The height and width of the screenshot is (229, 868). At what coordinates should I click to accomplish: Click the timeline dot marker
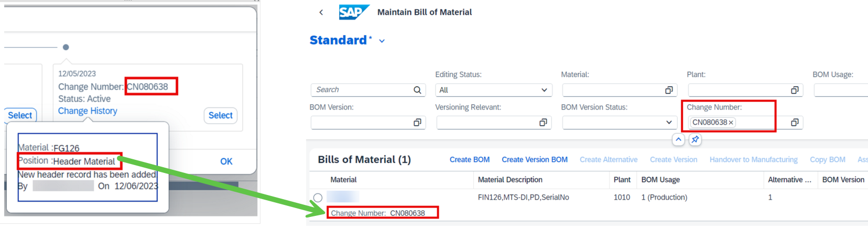click(66, 47)
